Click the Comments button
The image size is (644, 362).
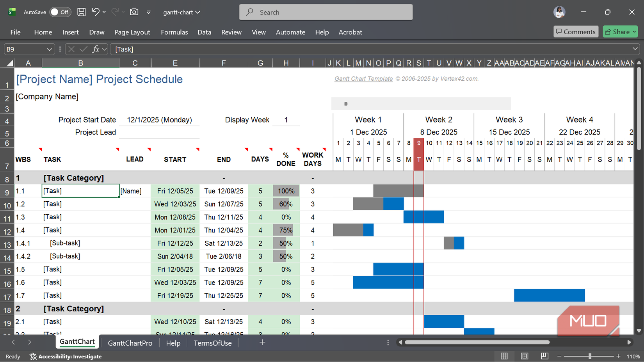pos(576,32)
